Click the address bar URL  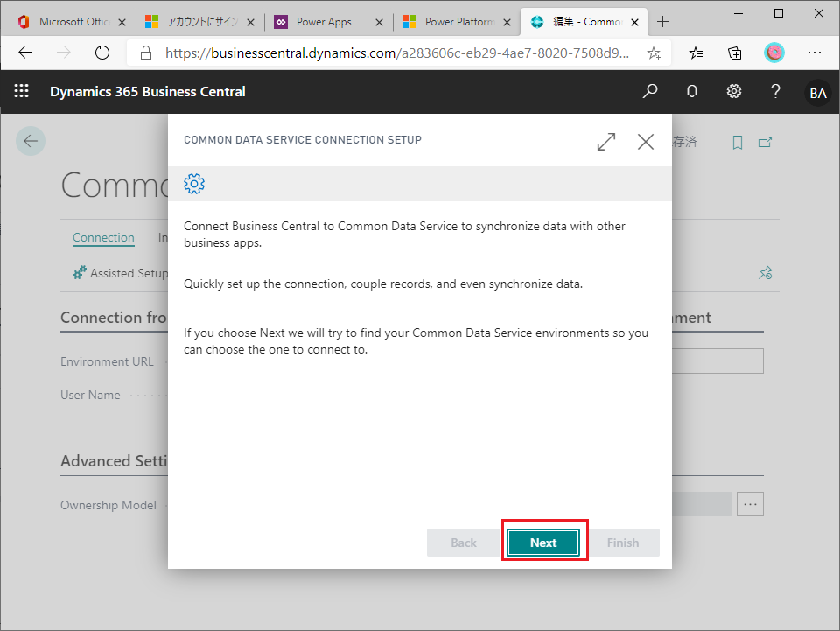397,53
